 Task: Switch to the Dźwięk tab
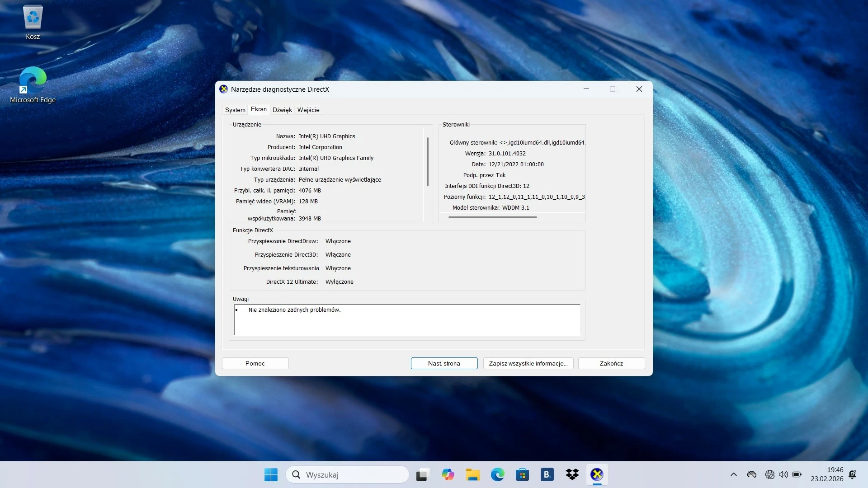[x=282, y=109]
